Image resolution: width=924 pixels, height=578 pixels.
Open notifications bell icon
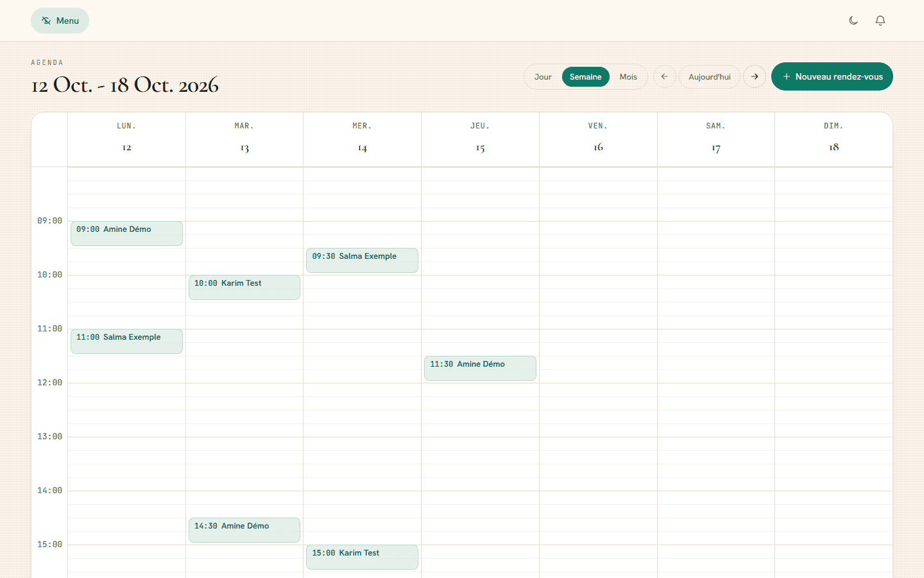pos(880,21)
